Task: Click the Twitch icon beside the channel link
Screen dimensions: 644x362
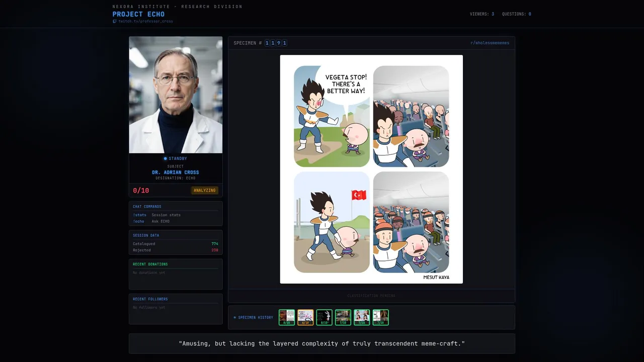Action: 115,21
